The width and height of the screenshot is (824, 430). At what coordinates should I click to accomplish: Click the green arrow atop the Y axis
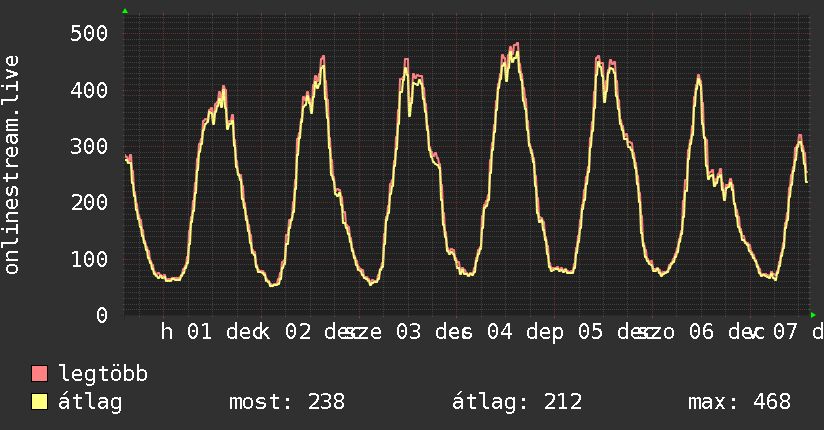coord(124,11)
